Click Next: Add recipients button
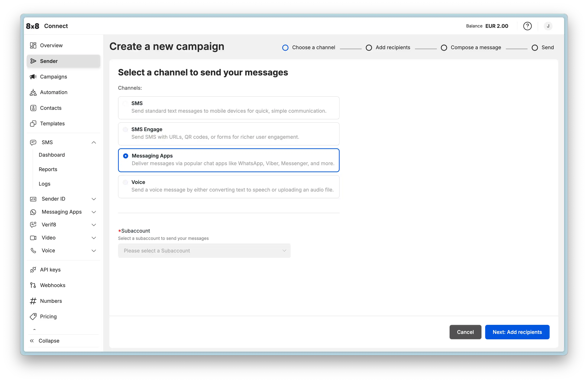 coord(517,332)
